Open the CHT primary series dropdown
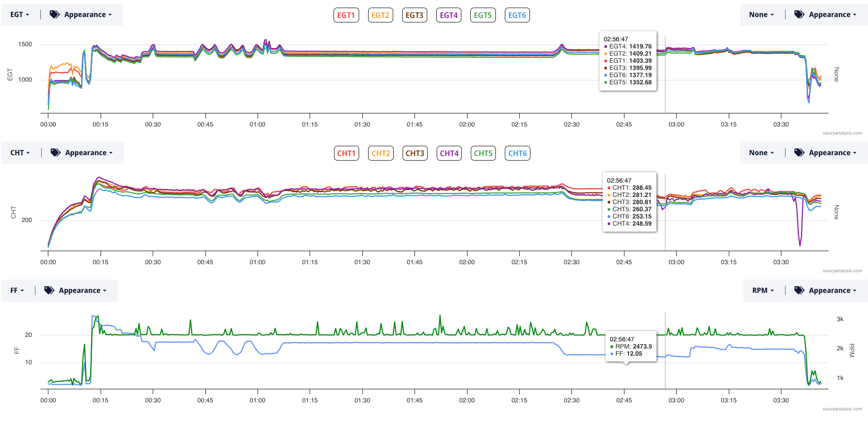 [20, 153]
